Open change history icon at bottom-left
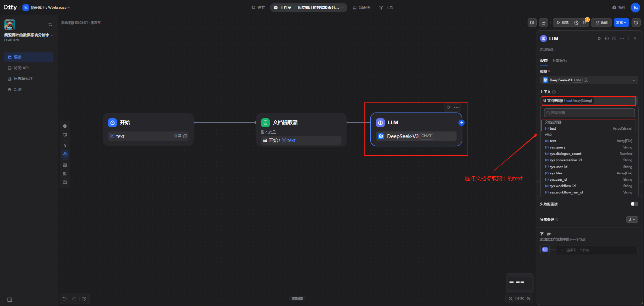644x306 pixels. [x=84, y=299]
